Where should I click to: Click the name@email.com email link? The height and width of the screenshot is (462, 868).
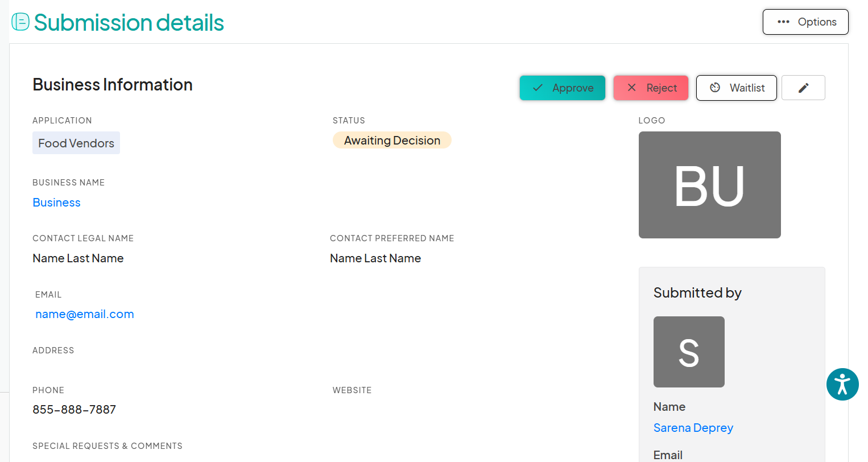pyautogui.click(x=85, y=314)
